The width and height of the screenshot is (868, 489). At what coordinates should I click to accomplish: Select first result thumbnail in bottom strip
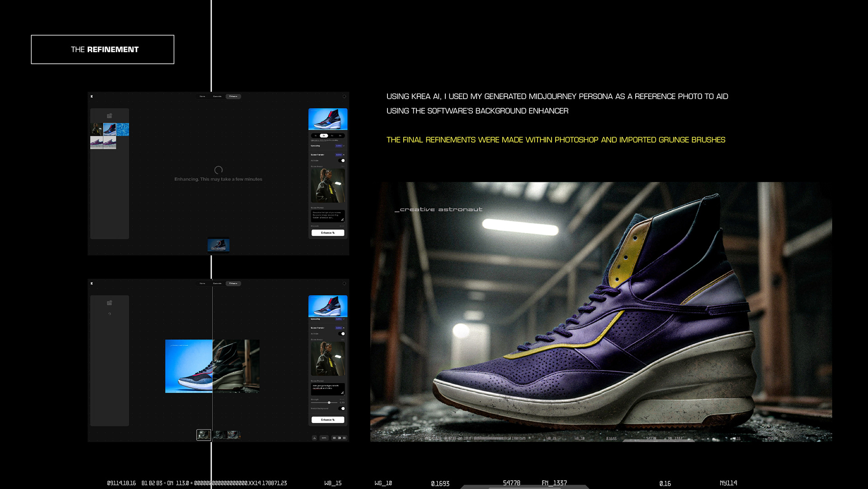[x=203, y=435]
